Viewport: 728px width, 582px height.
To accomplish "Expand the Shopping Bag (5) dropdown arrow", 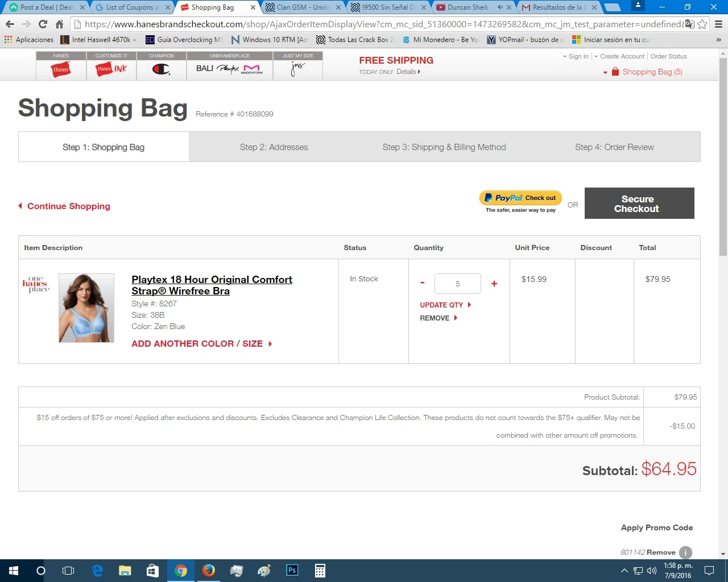I will click(x=605, y=73).
